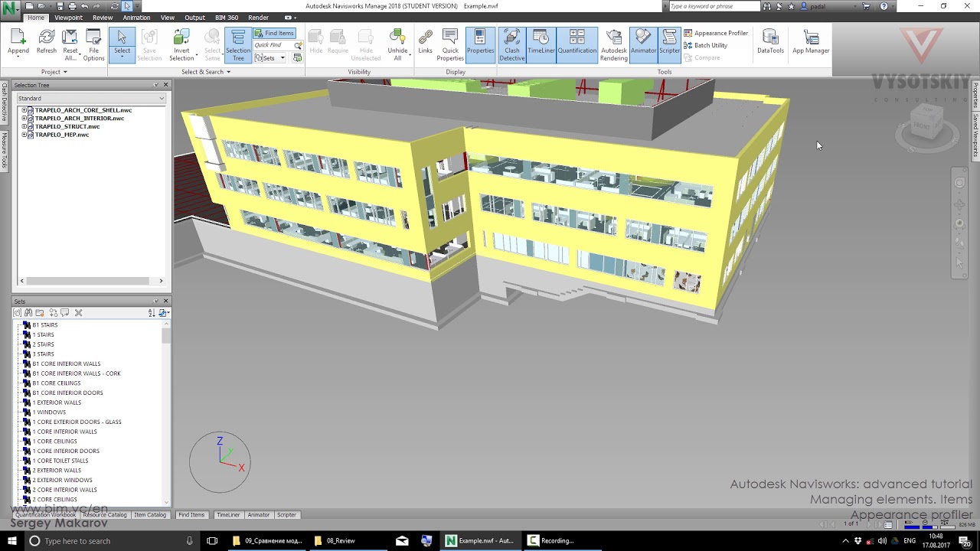
Task: Open Import/Export dropdown in Sets toolbar
Action: (164, 313)
